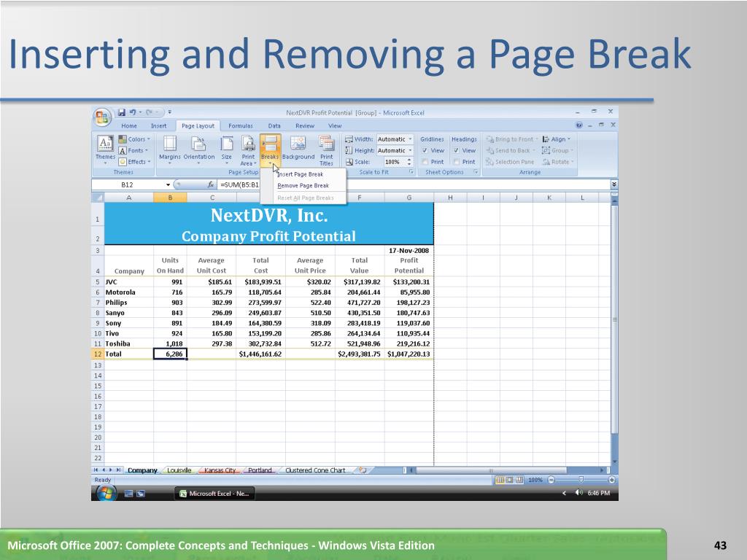Click the fx Insert Function icon

pyautogui.click(x=210, y=184)
